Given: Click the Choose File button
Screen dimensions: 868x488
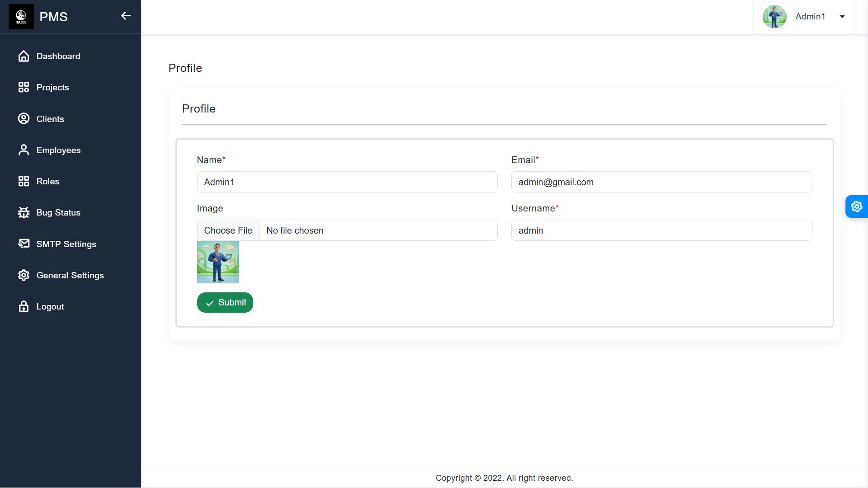Looking at the screenshot, I should pos(228,230).
